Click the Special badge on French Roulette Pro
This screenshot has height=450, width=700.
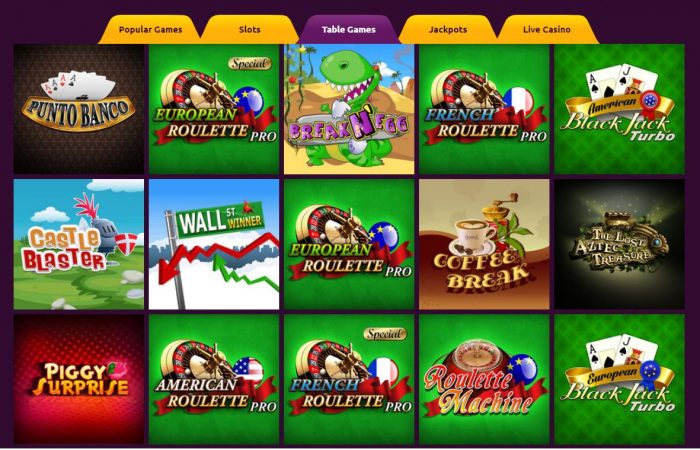(385, 334)
